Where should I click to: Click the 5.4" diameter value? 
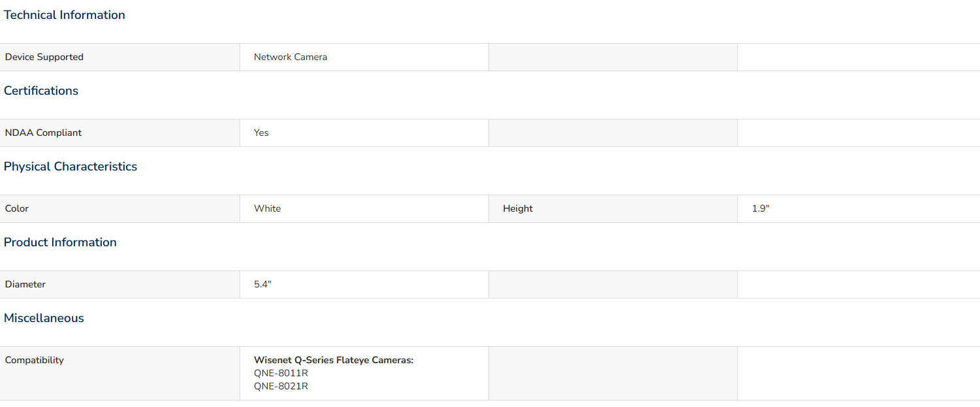point(262,285)
